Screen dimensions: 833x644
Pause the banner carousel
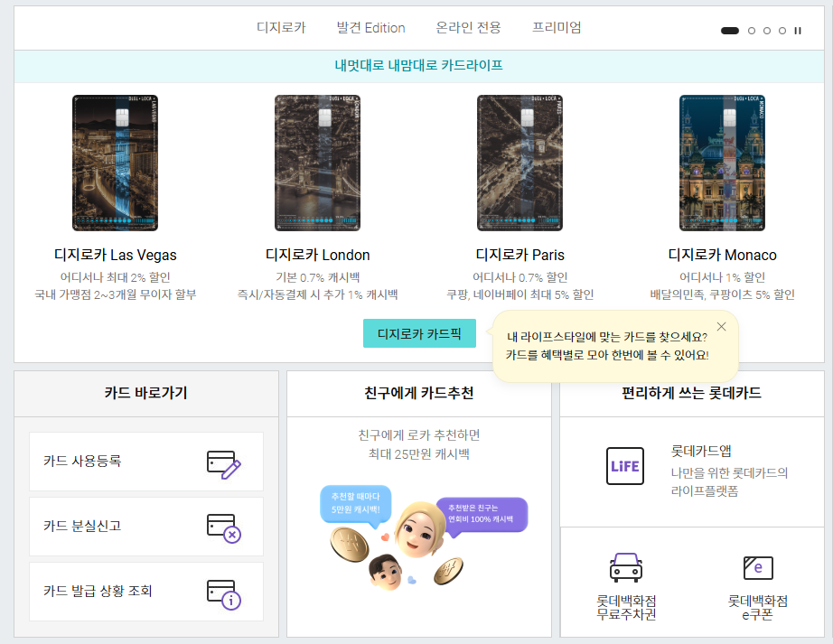click(798, 31)
